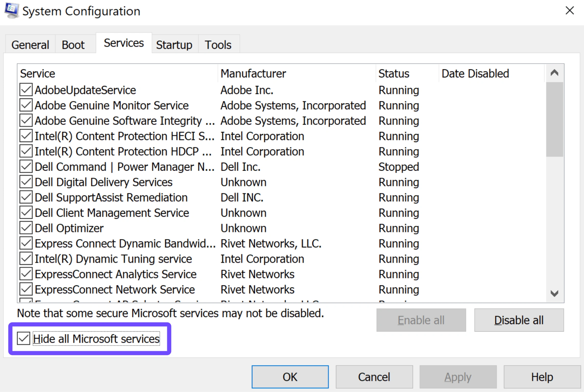Uncheck Dell Digital Delivery Services checkbox
Viewport: 584px width, 392px height.
pos(26,182)
